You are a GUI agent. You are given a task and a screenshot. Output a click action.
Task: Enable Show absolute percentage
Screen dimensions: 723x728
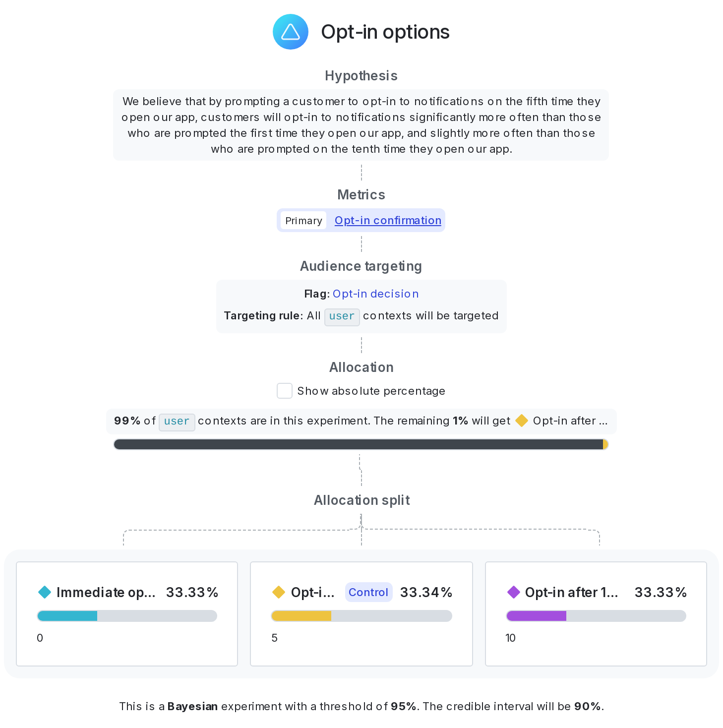tap(285, 391)
